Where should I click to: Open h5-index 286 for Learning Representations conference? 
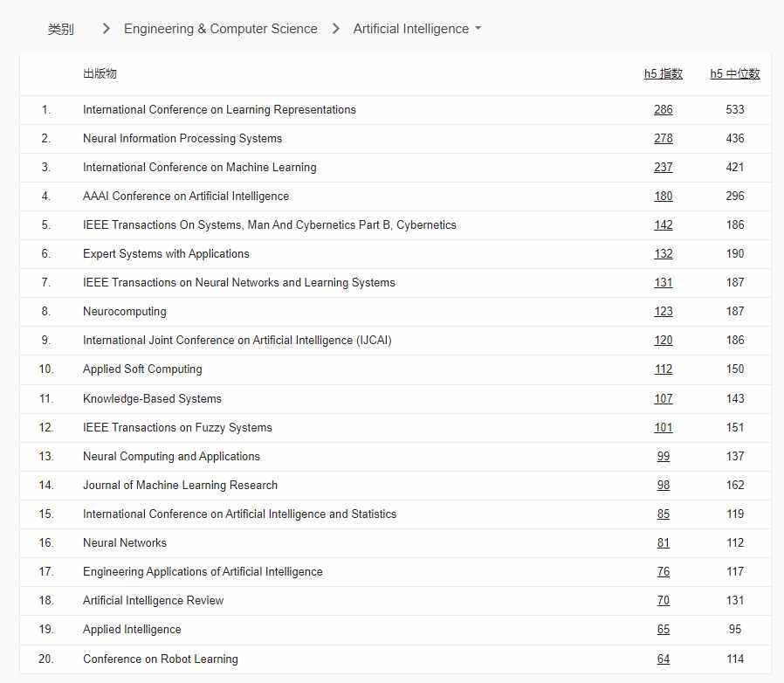click(664, 109)
